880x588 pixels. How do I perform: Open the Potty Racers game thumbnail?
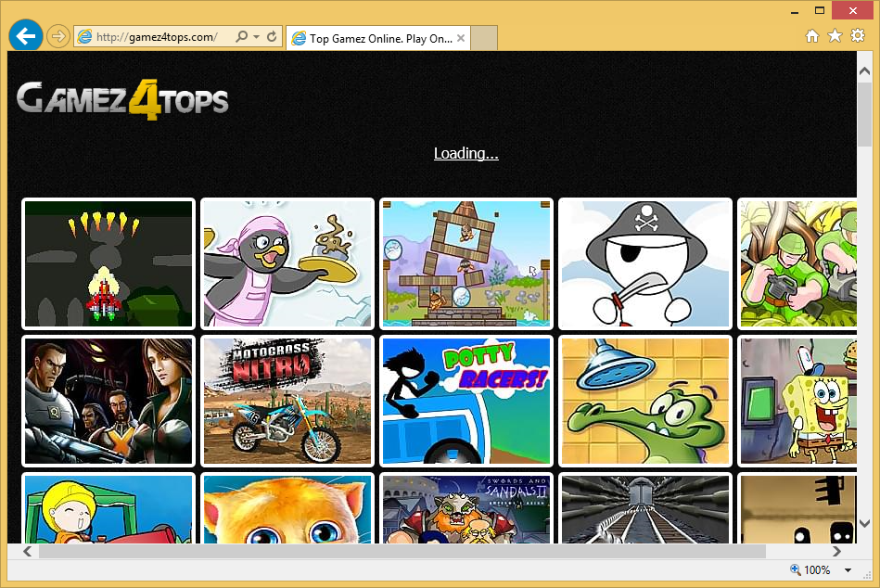coord(466,401)
